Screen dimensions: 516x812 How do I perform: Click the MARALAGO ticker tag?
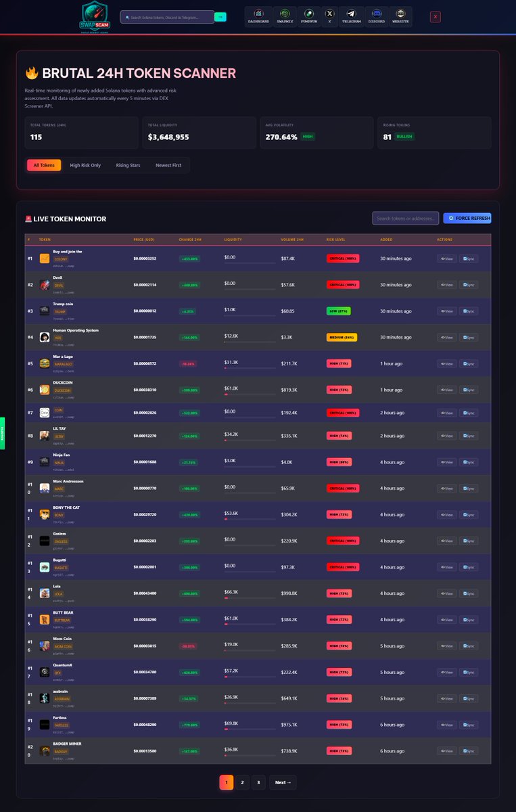63,364
